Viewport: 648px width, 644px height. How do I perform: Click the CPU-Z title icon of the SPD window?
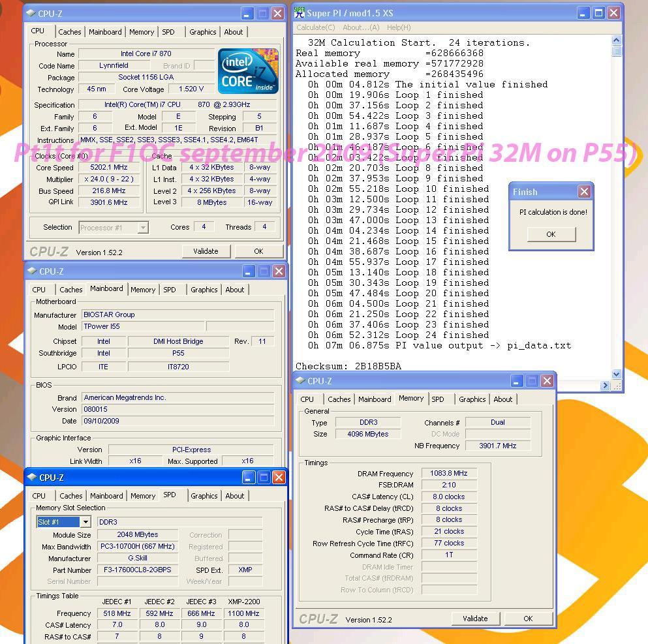pos(32,477)
